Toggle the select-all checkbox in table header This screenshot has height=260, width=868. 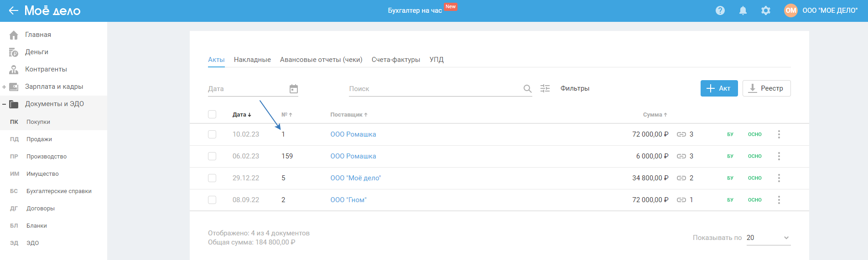212,114
